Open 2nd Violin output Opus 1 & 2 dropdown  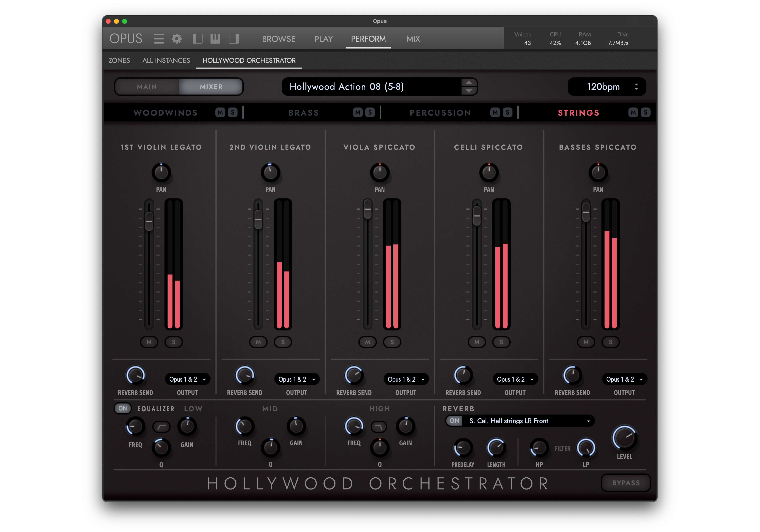297,379
